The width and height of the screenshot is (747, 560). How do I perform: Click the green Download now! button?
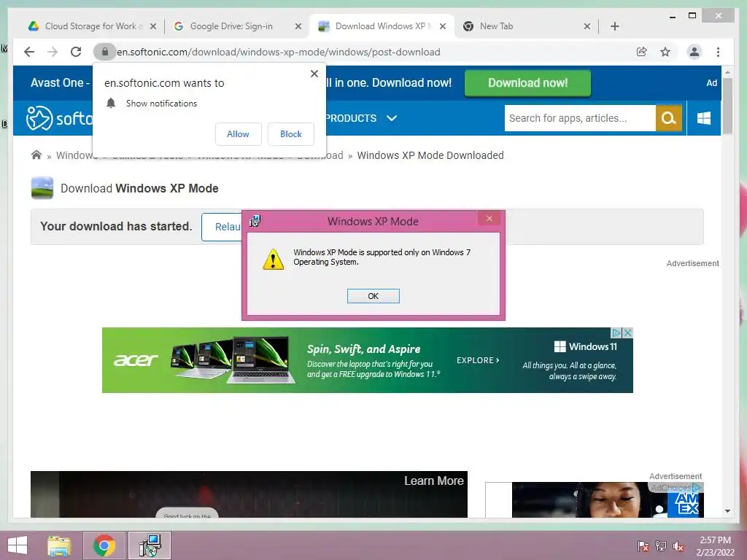(527, 83)
